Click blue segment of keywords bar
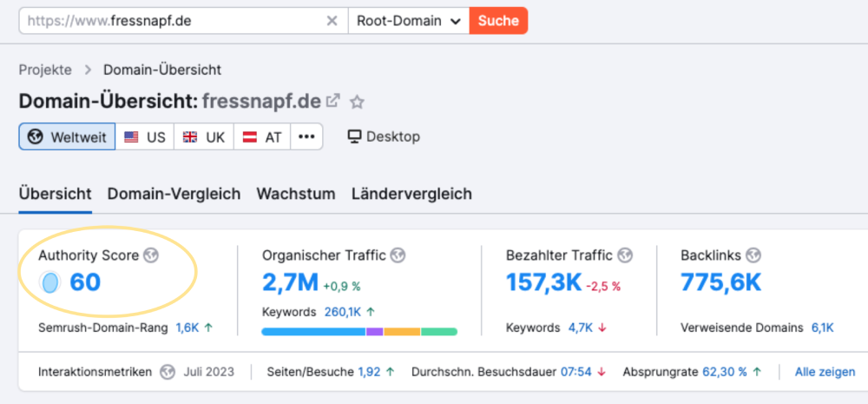 313,332
